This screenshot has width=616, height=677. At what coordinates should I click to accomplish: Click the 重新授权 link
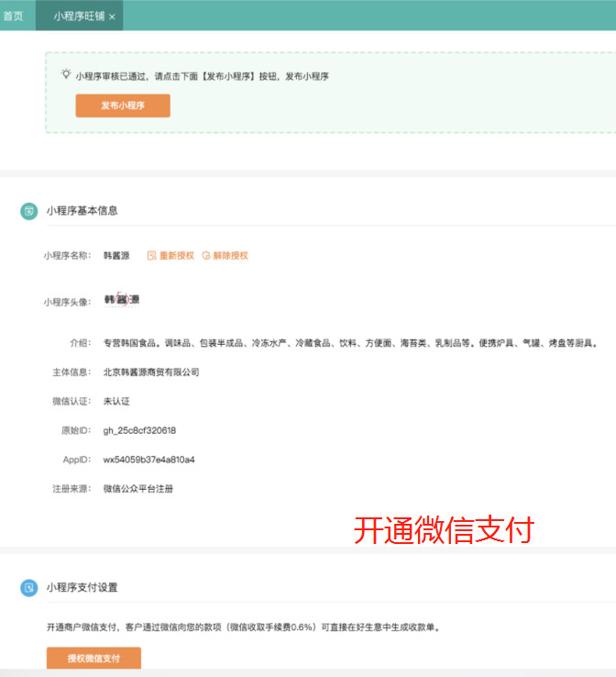pyautogui.click(x=176, y=256)
